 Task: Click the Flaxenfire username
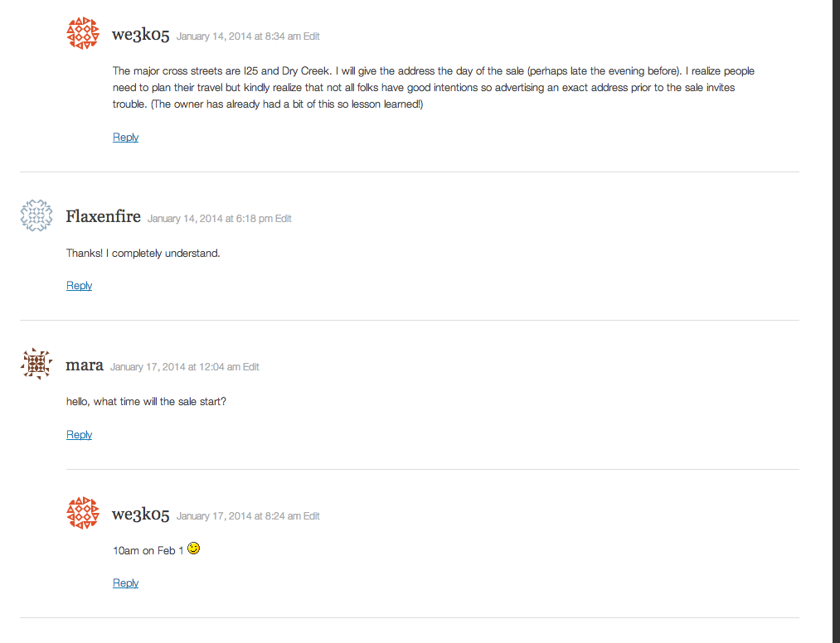click(x=104, y=217)
